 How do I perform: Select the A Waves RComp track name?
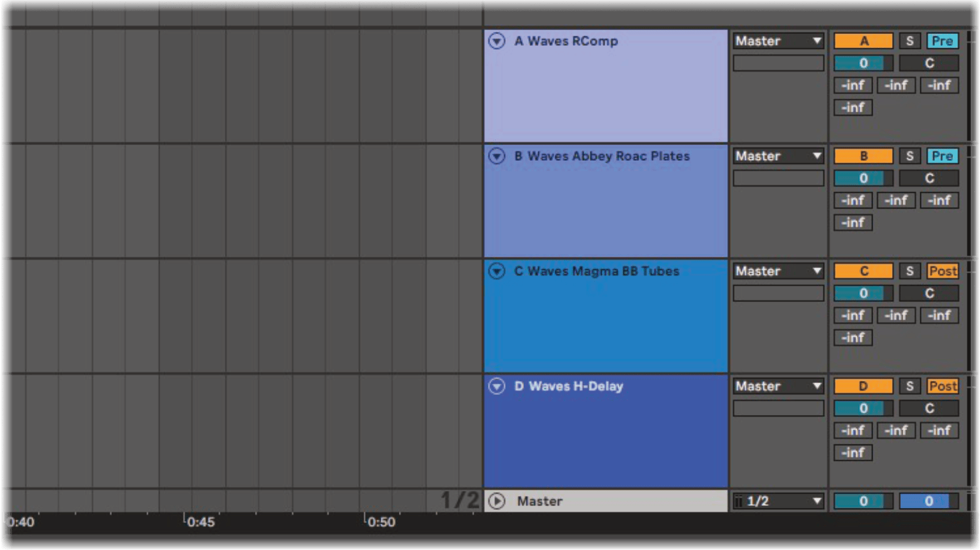click(x=566, y=41)
